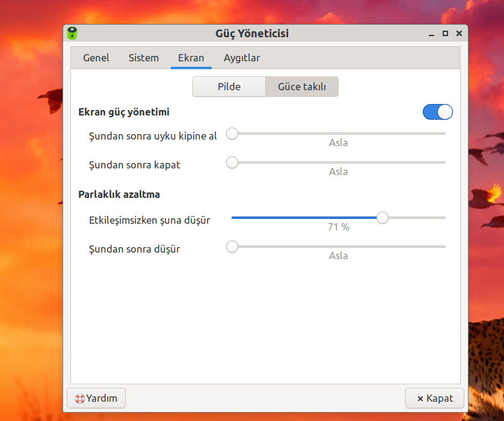
Task: Click the Şundan sonra kapat slider handle
Action: [232, 162]
